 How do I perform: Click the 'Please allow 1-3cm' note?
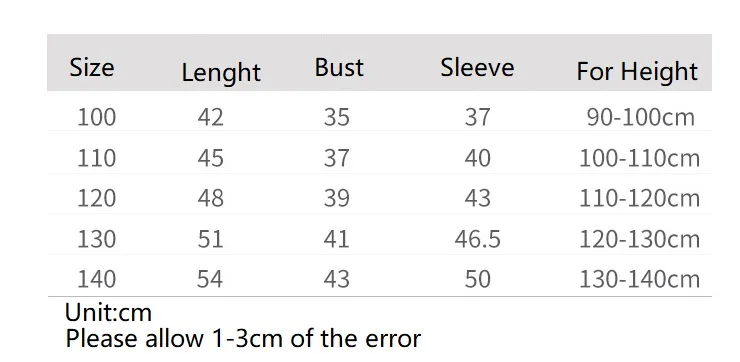click(243, 338)
